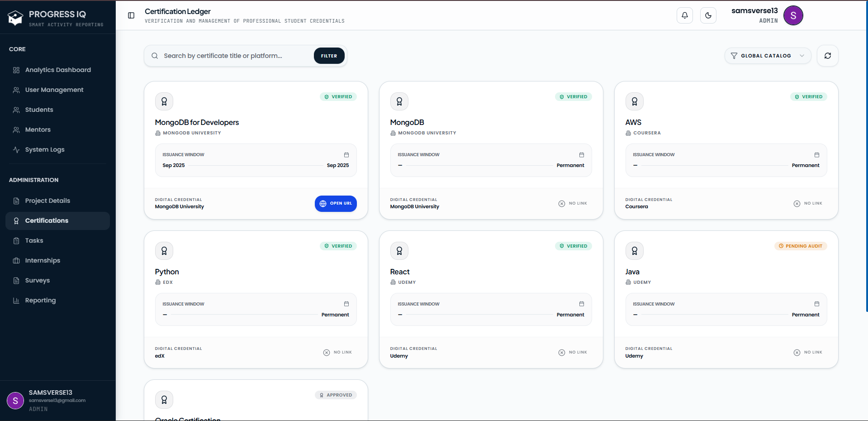Click the Analytics Dashboard grid icon
Viewport: 868px width, 421px height.
[16, 70]
